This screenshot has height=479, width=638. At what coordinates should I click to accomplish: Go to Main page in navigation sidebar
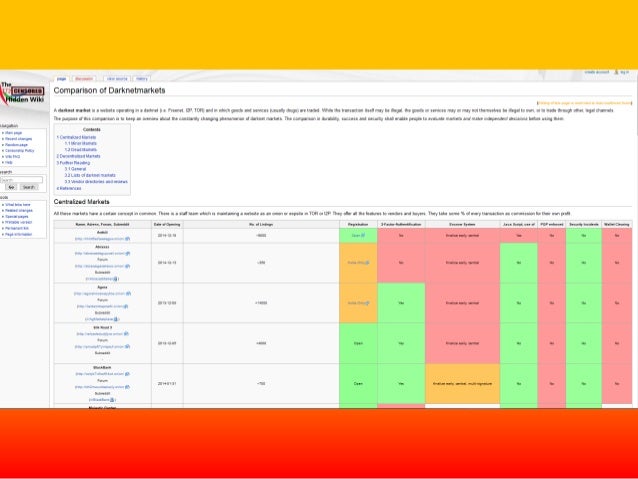point(13,132)
